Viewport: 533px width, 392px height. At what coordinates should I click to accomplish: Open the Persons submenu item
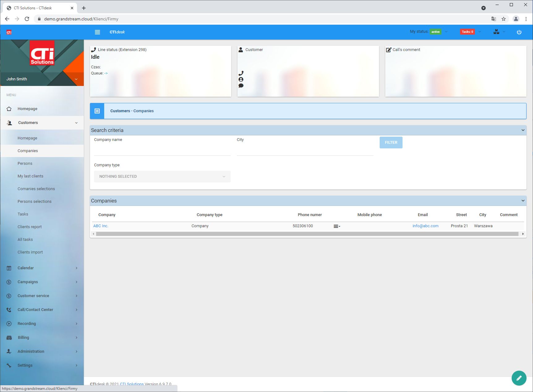click(x=25, y=164)
